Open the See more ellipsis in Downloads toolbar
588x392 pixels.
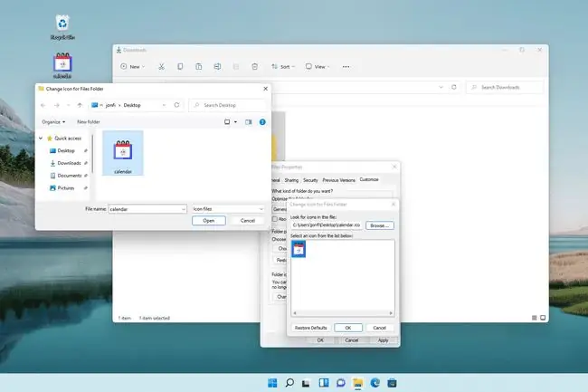[x=346, y=67]
